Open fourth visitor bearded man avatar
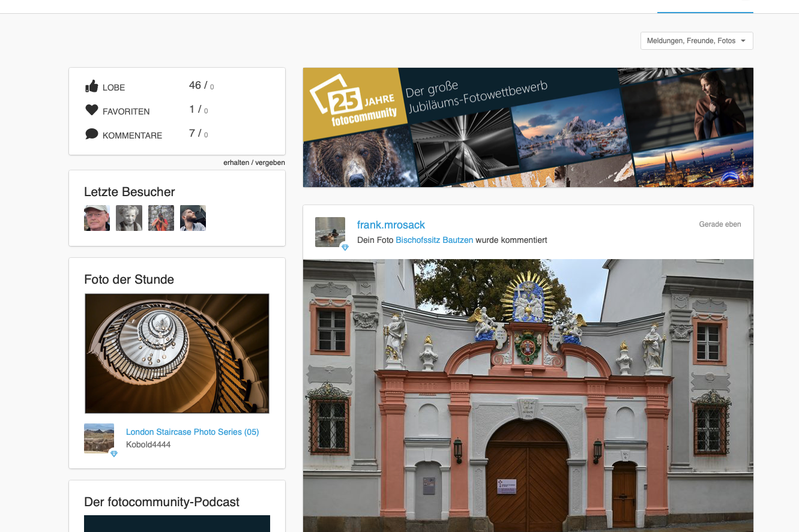The image size is (799, 532). (193, 218)
